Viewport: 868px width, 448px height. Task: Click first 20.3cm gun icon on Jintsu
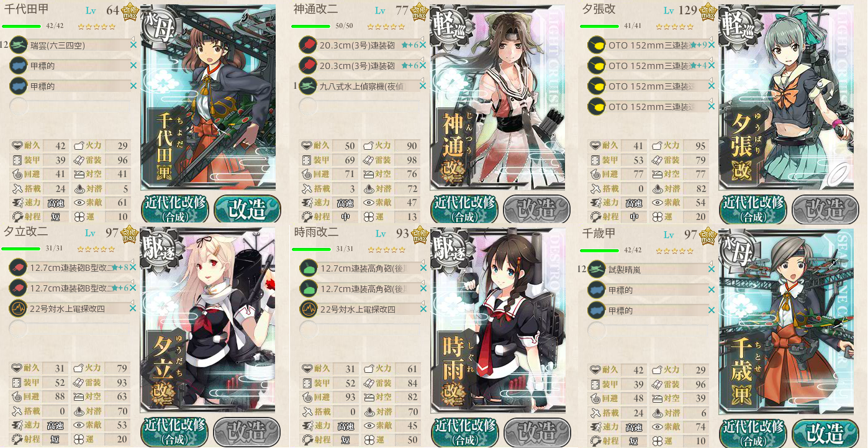[308, 45]
